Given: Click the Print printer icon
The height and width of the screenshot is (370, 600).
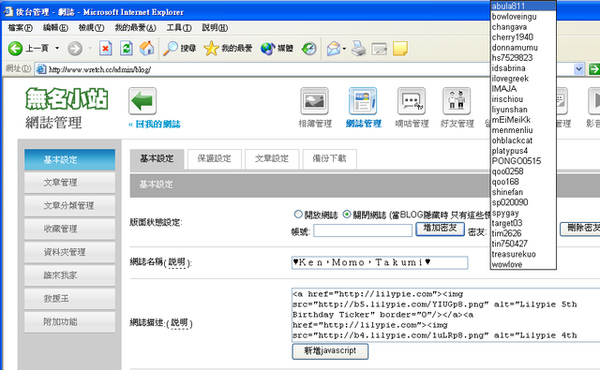Looking at the screenshot, I should click(x=359, y=48).
